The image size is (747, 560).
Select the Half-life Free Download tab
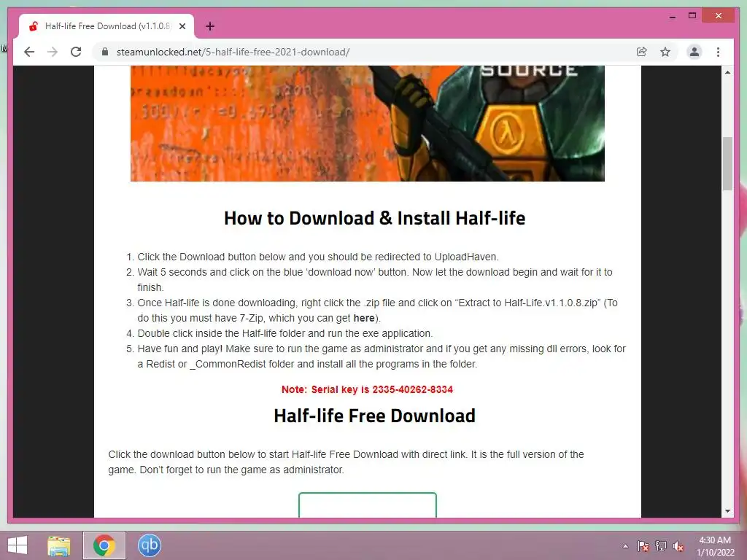[x=107, y=26]
